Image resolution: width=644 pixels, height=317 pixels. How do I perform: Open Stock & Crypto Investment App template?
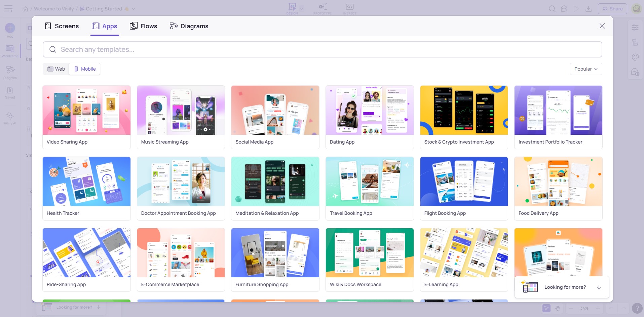point(464,117)
